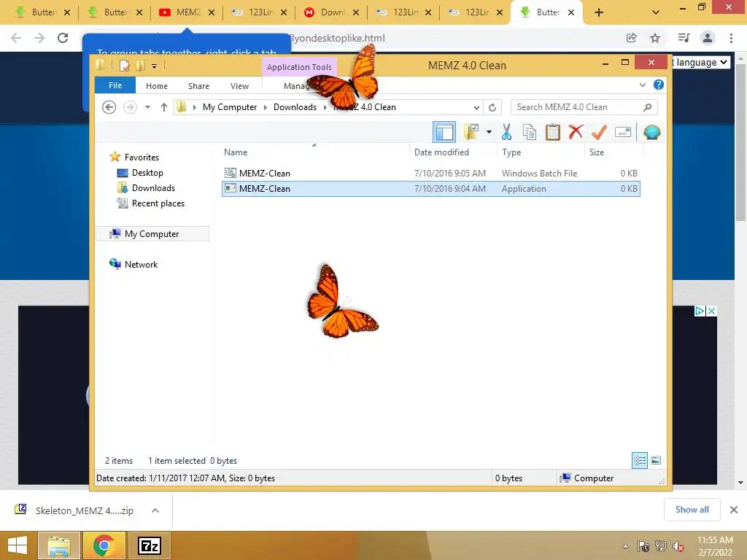
Task: Refresh the Explorer address bar
Action: coord(492,107)
